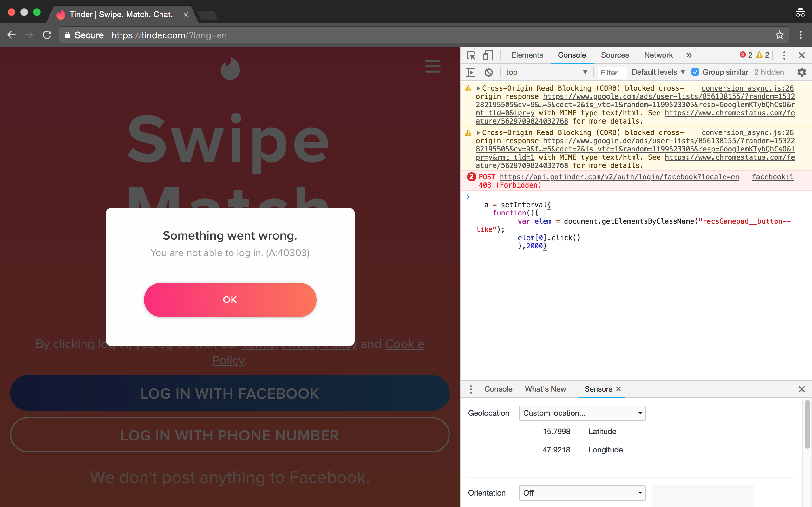812x507 pixels.
Task: Click the Sensors panel vertical scrollbar
Action: pos(807,424)
